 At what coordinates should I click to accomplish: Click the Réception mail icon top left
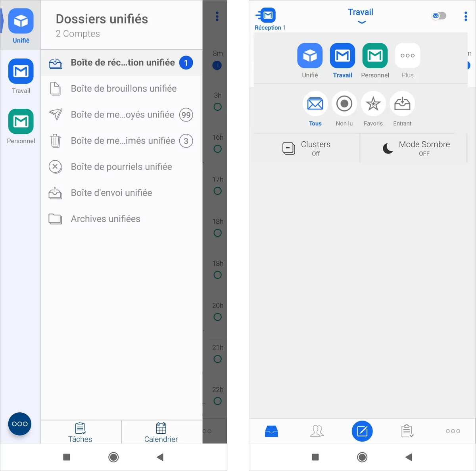(x=266, y=15)
